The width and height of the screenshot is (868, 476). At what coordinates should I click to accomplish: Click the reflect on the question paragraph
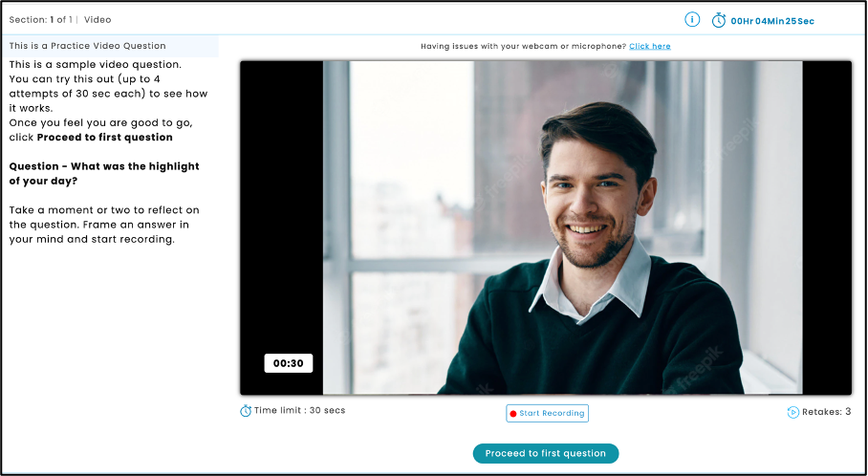point(104,225)
